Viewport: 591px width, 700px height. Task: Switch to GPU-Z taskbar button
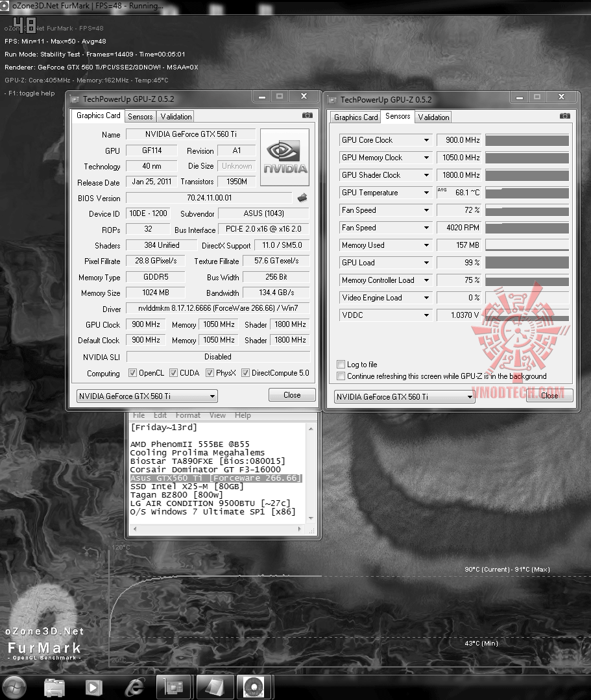(x=173, y=687)
